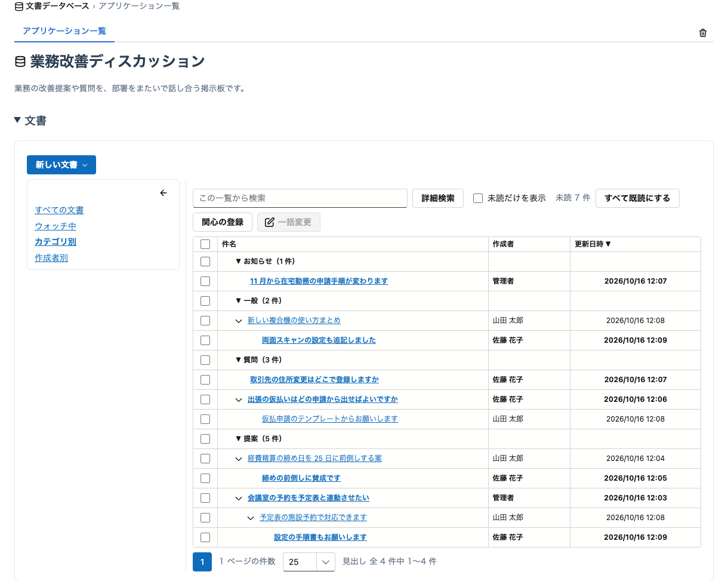
Task: Open 仮払申請のテンプレートからお願いします reply
Action: pyautogui.click(x=330, y=419)
